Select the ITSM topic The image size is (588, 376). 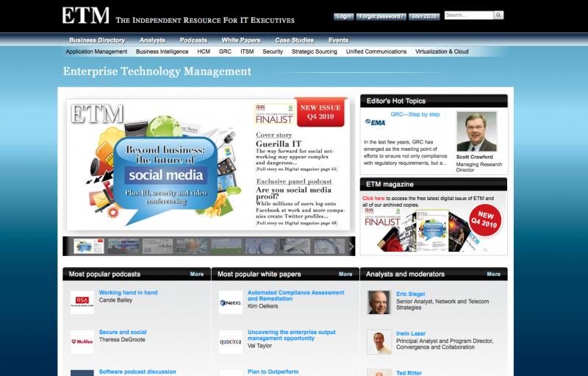[x=247, y=52]
